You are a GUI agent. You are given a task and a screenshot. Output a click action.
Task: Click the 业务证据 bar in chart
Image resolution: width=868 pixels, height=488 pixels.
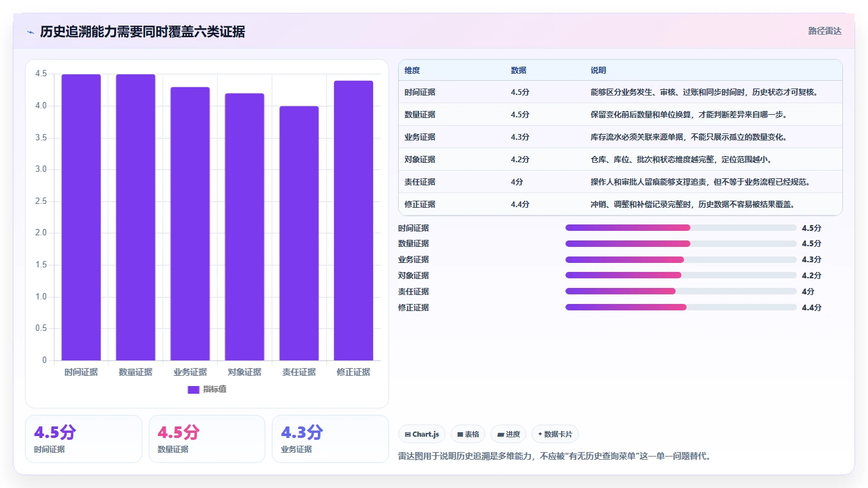pyautogui.click(x=190, y=224)
